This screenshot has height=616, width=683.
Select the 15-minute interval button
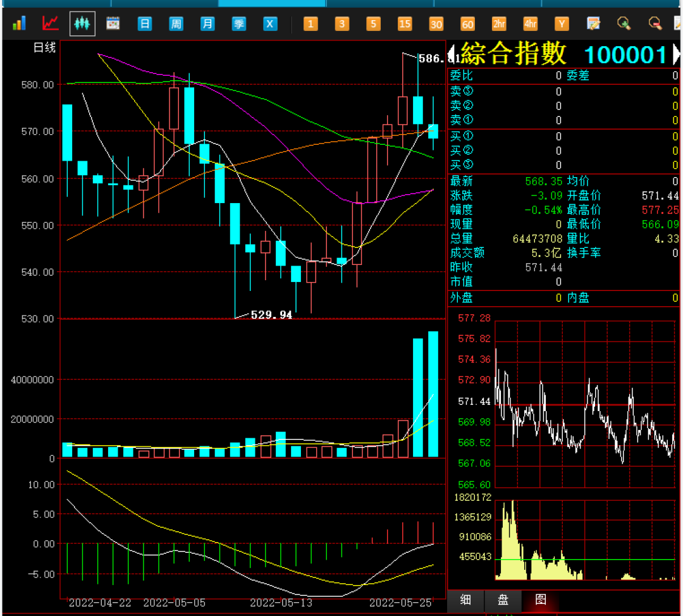(x=405, y=23)
